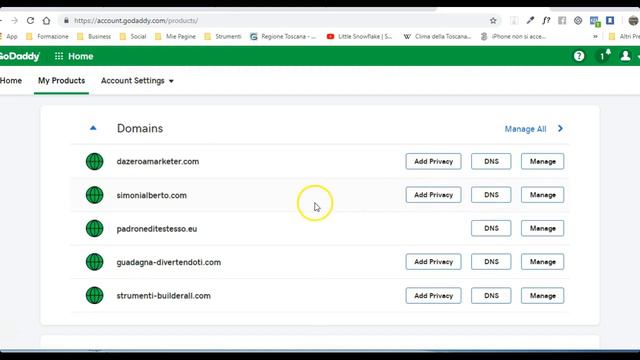640x360 pixels.
Task: Switch to the Home tab
Action: 11,81
